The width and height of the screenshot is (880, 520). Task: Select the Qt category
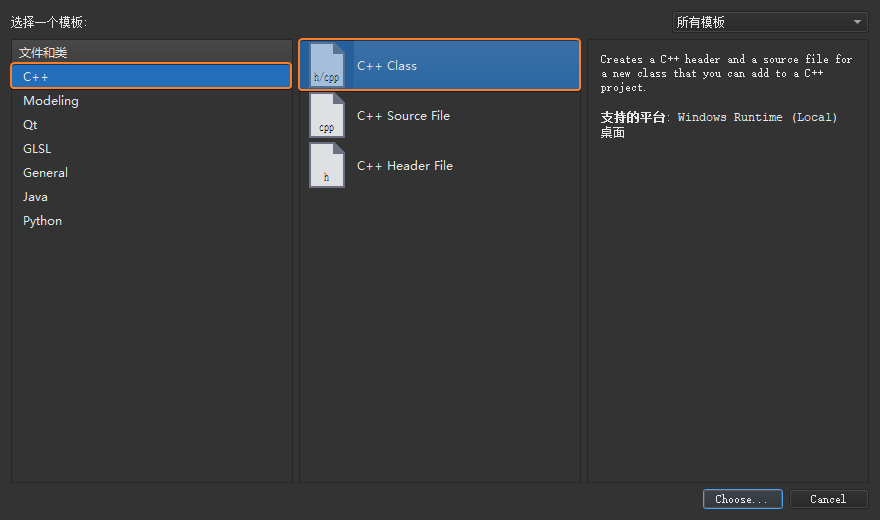tap(151, 125)
